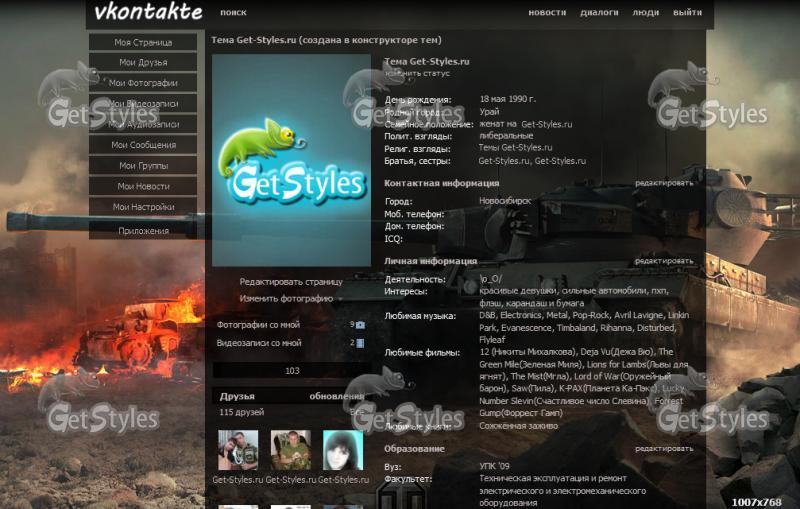Click Изменить фотографию under the avatar
This screenshot has width=800, height=509.
click(x=286, y=298)
